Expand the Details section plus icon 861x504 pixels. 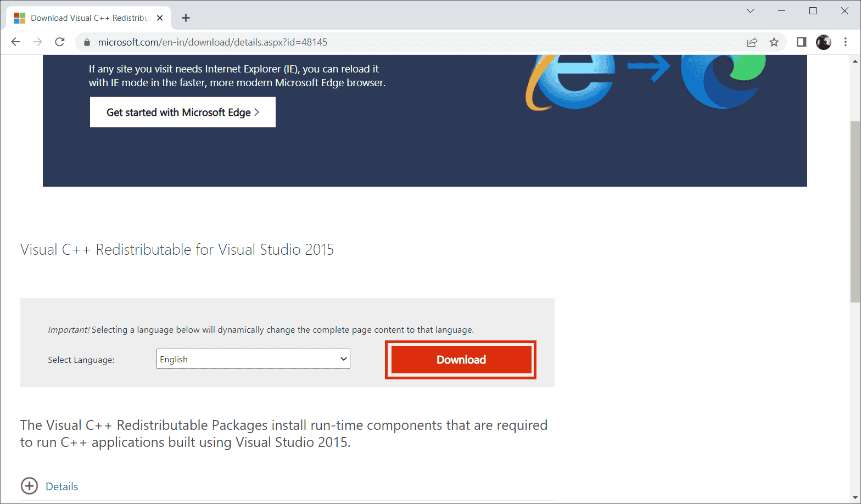[x=29, y=486]
